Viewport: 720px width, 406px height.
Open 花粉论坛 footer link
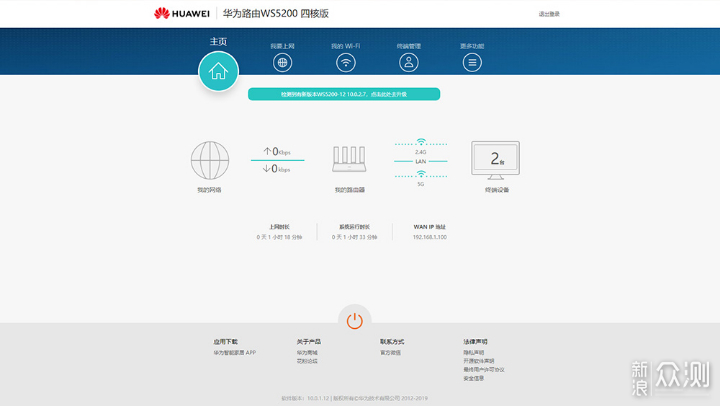307,362
